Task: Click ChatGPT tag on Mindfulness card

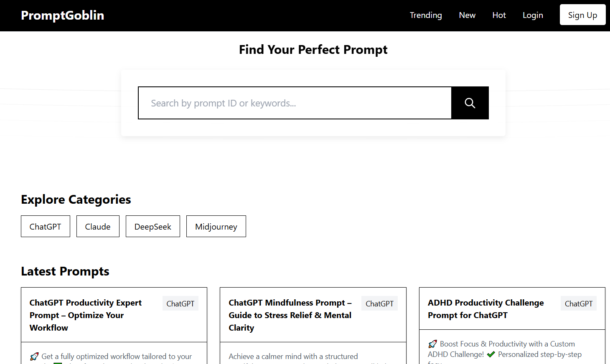Action: [x=379, y=304]
